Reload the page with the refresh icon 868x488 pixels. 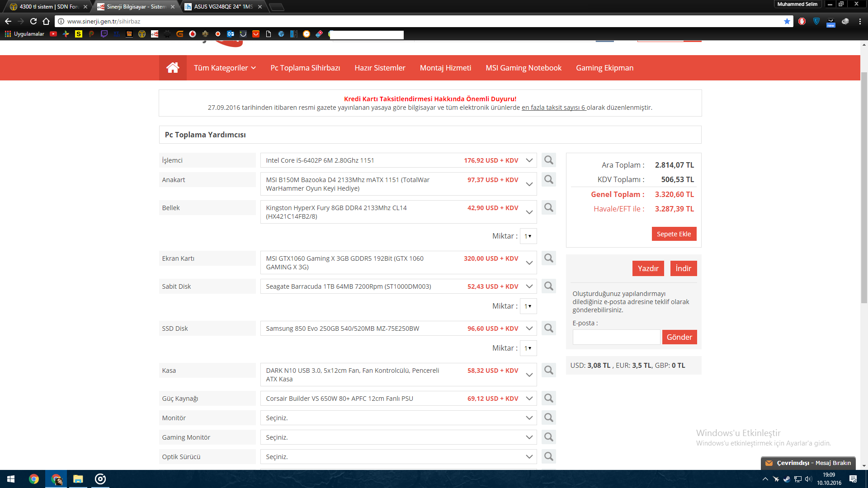33,21
